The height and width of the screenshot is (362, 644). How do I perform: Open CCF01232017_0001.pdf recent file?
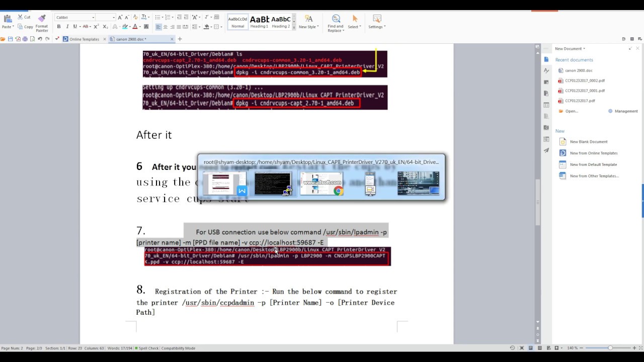pos(585,90)
